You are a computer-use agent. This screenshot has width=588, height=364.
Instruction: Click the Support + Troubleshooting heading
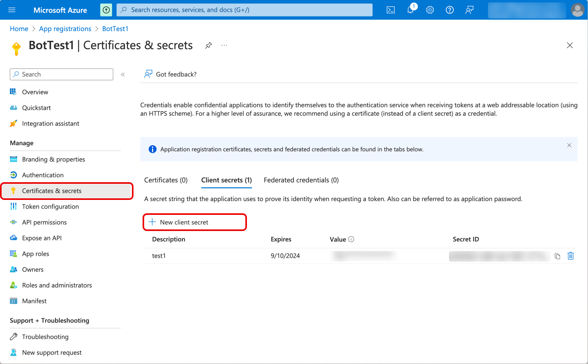point(50,321)
